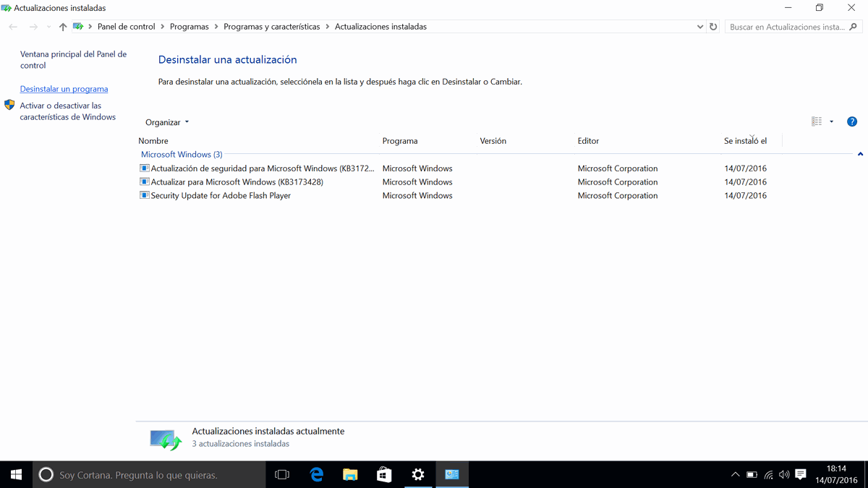The height and width of the screenshot is (488, 868).
Task: Open Activar o desactivar las características de Windows
Action: [67, 111]
